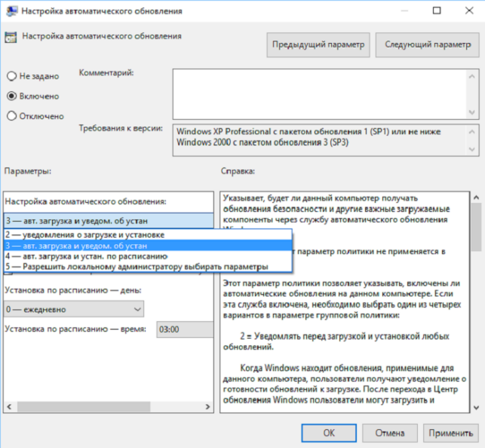This screenshot has width=485, height=448.
Task: Click left arrow of parameters horizontal scrollbar
Action: 9,407
